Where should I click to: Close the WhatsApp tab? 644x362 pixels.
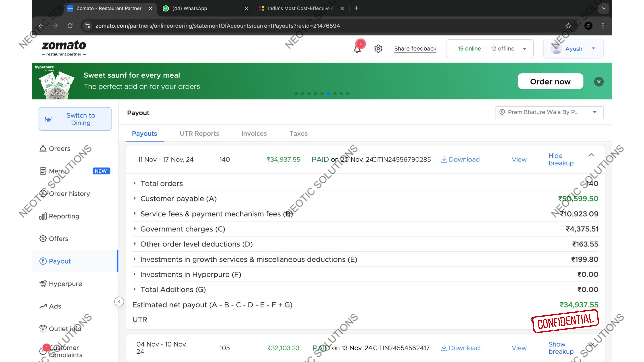click(x=246, y=8)
